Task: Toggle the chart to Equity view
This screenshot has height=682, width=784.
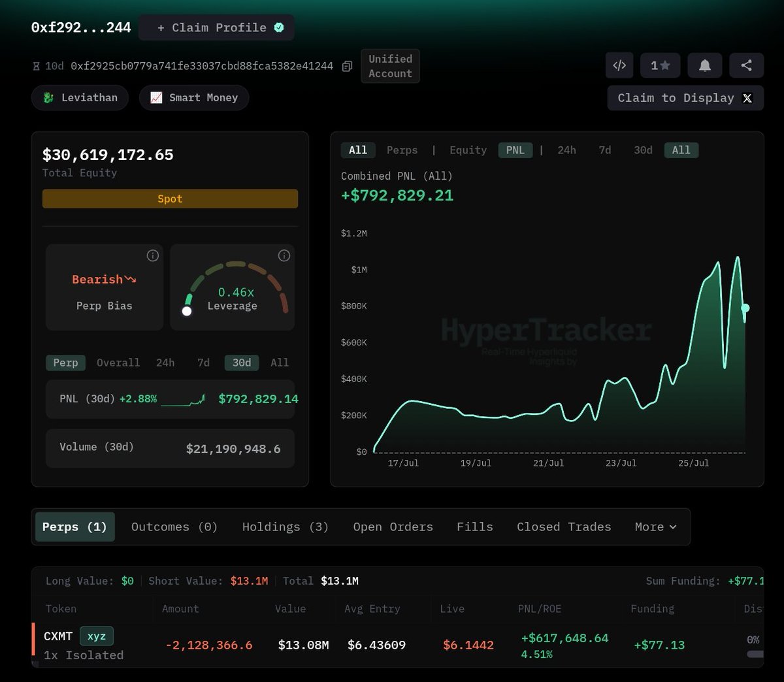Action: point(468,150)
